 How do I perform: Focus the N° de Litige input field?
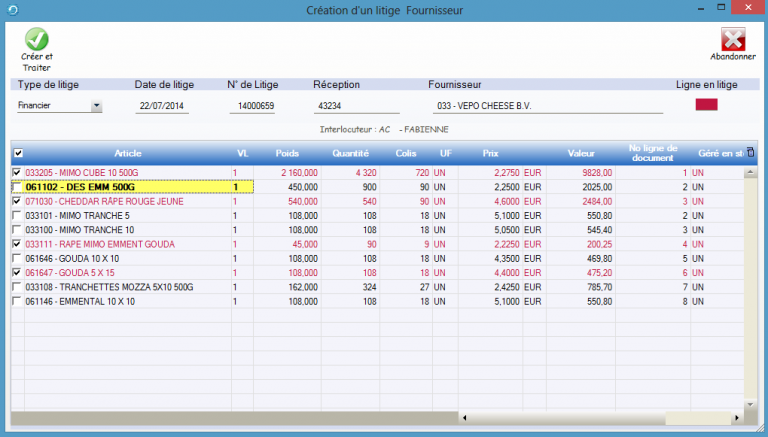click(x=252, y=105)
